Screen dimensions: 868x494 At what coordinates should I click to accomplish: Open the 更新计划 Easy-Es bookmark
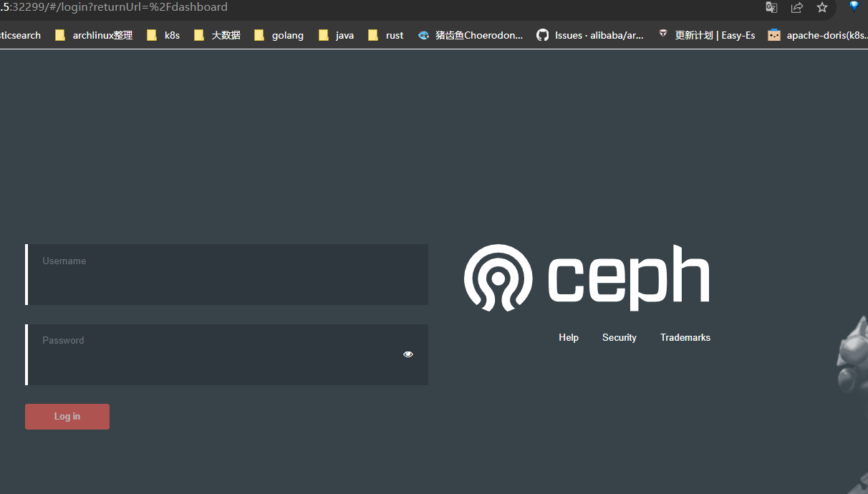point(706,35)
